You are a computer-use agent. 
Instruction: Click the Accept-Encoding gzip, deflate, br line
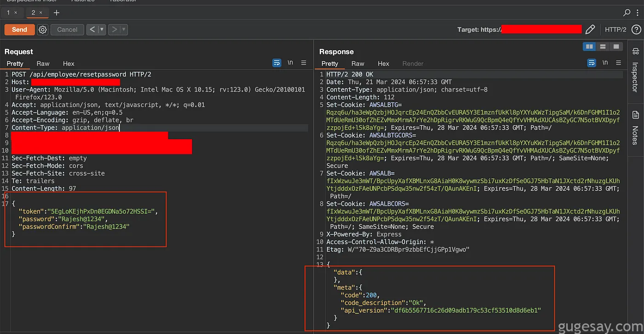(73, 120)
